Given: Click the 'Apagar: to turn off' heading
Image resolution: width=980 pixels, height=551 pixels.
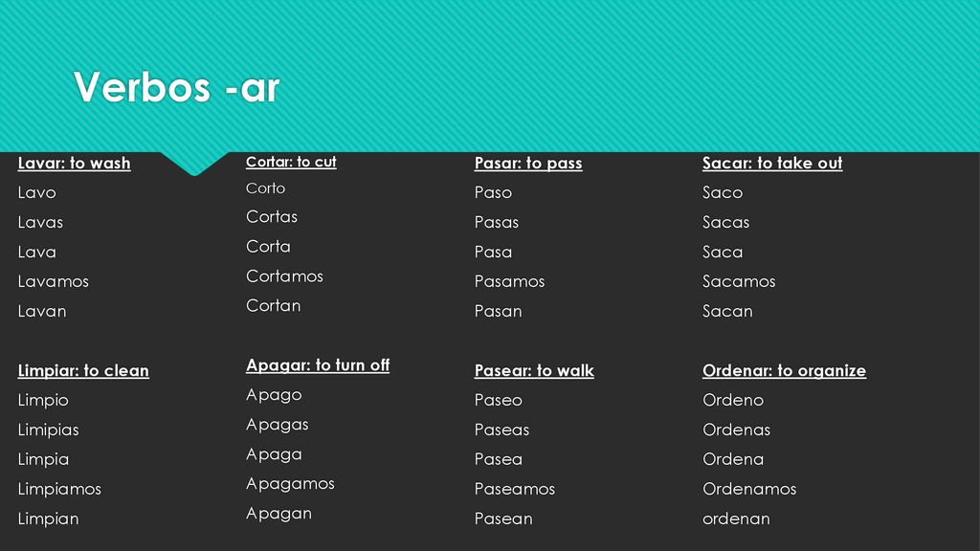Looking at the screenshot, I should 318,365.
